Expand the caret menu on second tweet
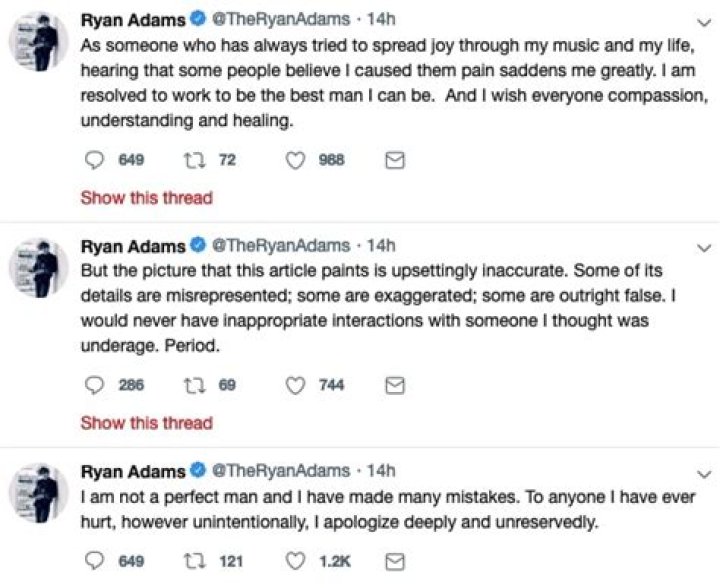The image size is (720, 588). coord(703,247)
